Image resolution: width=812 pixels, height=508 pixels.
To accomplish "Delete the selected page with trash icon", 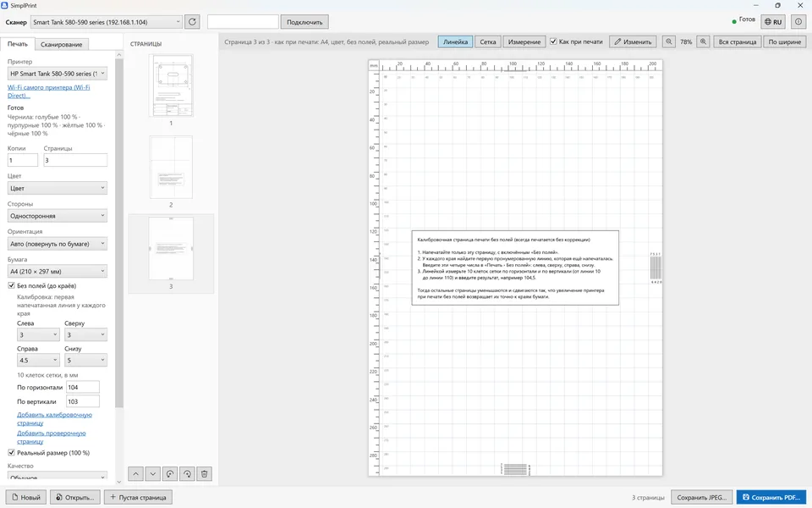I will [204, 474].
